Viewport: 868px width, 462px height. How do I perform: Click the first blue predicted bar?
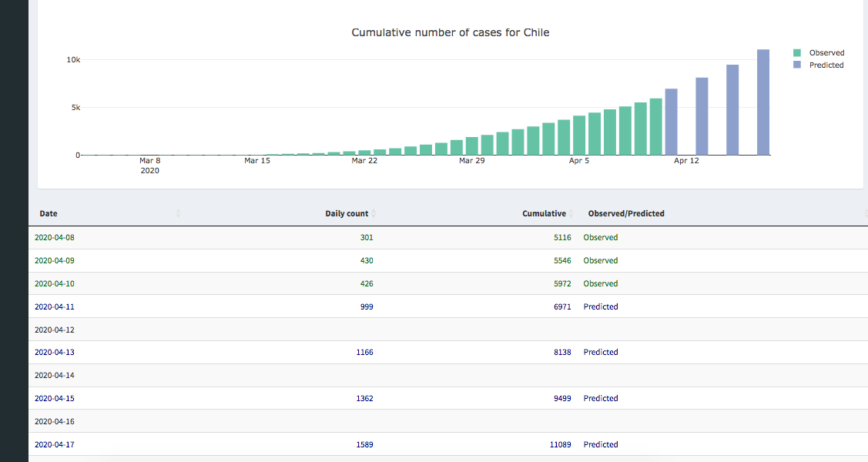671,122
